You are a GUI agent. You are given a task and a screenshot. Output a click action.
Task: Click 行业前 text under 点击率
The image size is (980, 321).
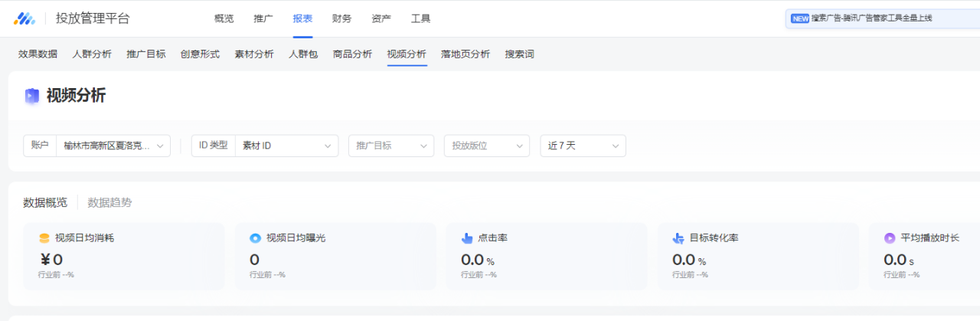pos(479,274)
